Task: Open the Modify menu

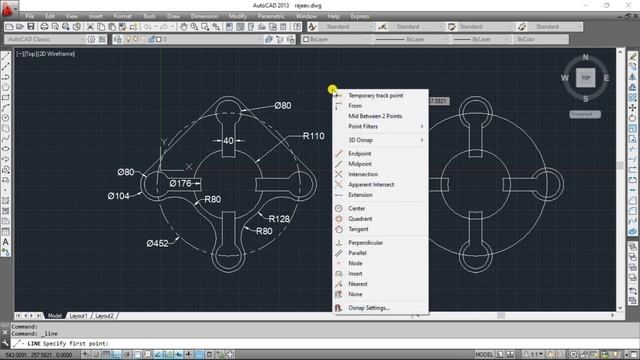Action: [x=238, y=16]
